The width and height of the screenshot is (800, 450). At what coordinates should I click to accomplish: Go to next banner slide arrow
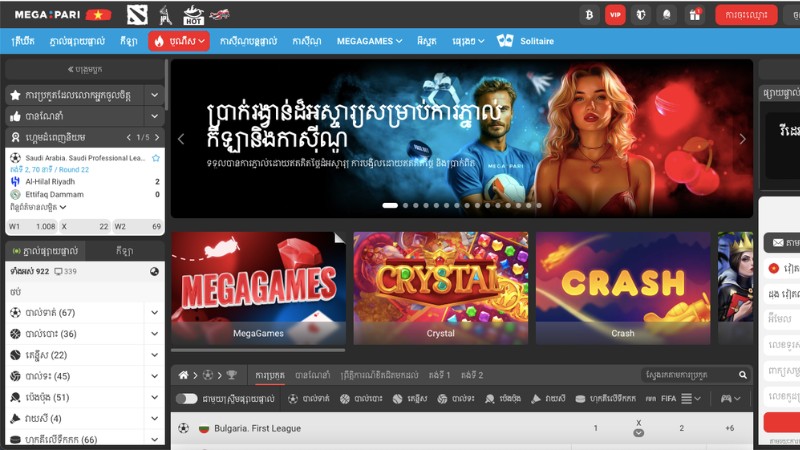pos(742,139)
